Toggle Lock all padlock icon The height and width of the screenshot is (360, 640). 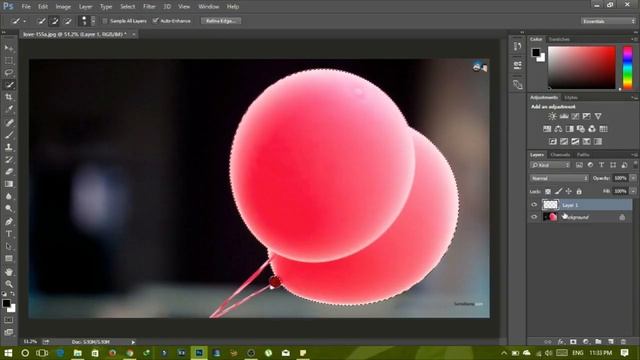pos(579,191)
